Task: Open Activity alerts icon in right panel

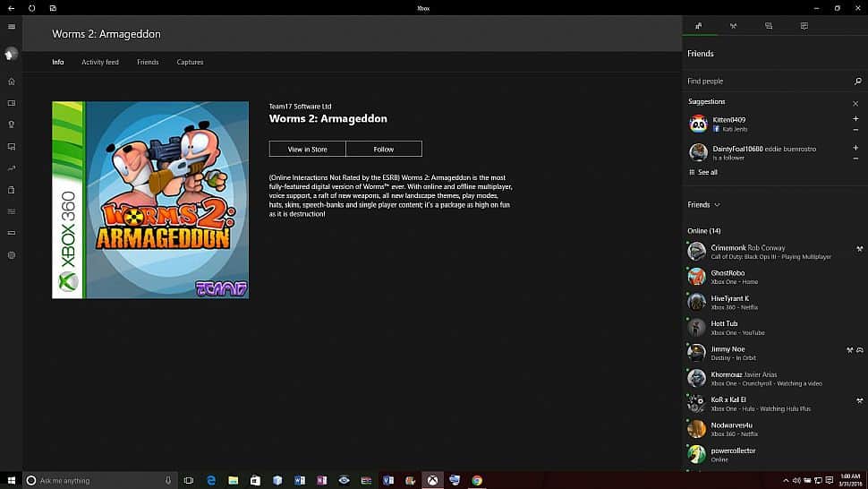Action: (x=804, y=27)
